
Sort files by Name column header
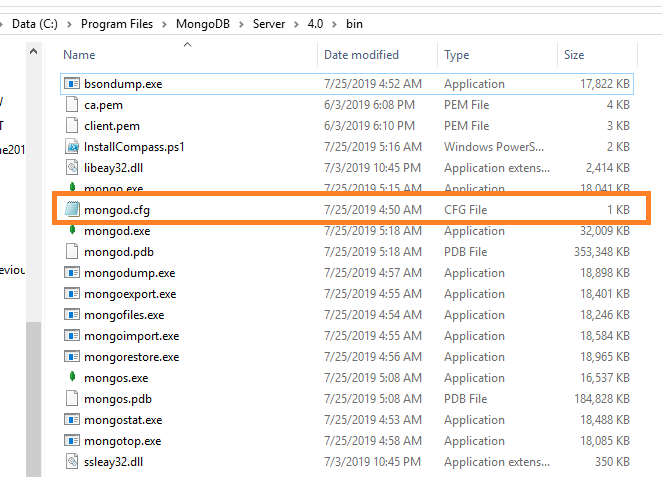(80, 55)
